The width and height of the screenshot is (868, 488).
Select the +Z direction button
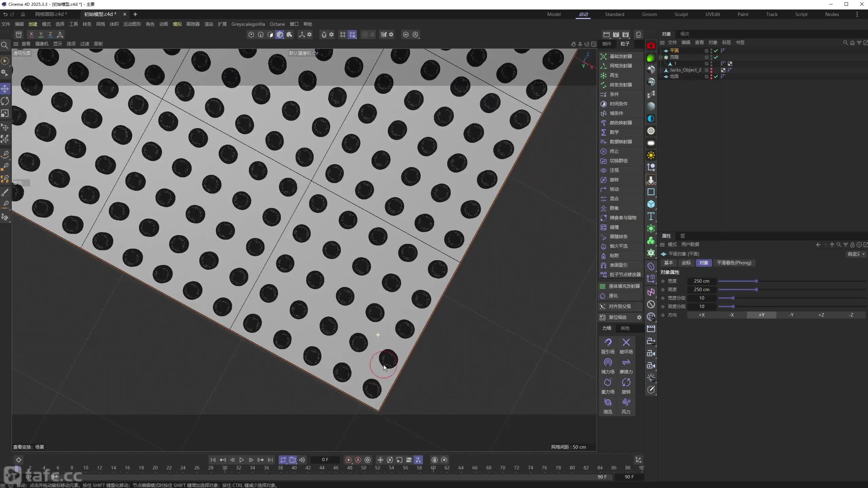tap(821, 315)
